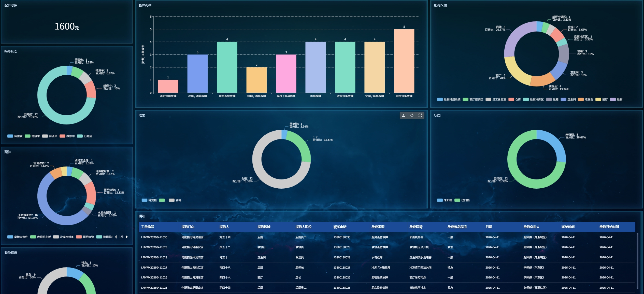Toggle 前厅空调区 legend entry
Screen dimensions: 644x294
[x=473, y=100]
